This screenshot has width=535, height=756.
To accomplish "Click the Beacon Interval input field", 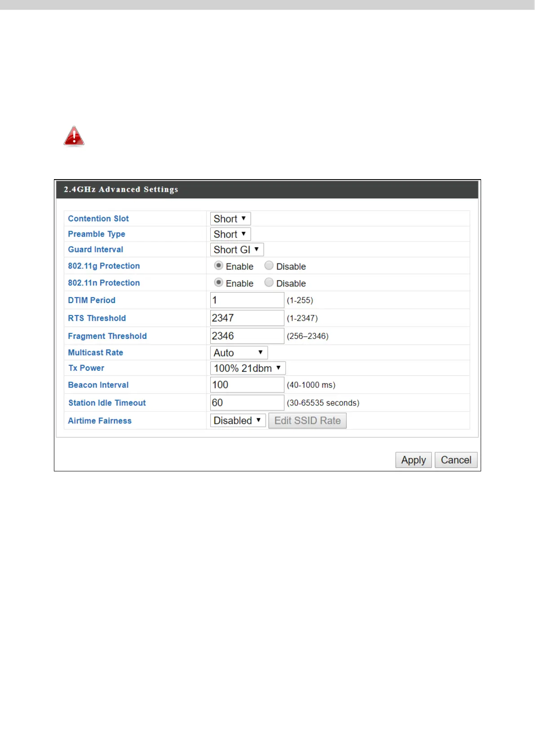I will 247,385.
